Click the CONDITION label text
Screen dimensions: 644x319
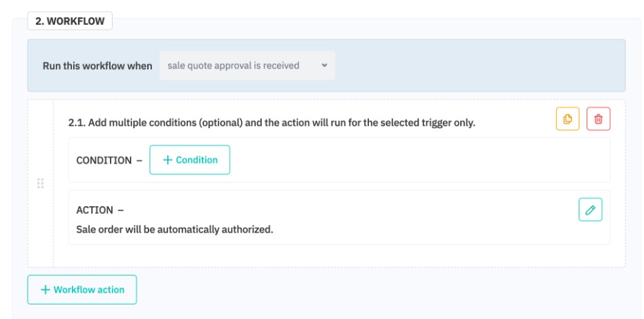[x=104, y=161]
